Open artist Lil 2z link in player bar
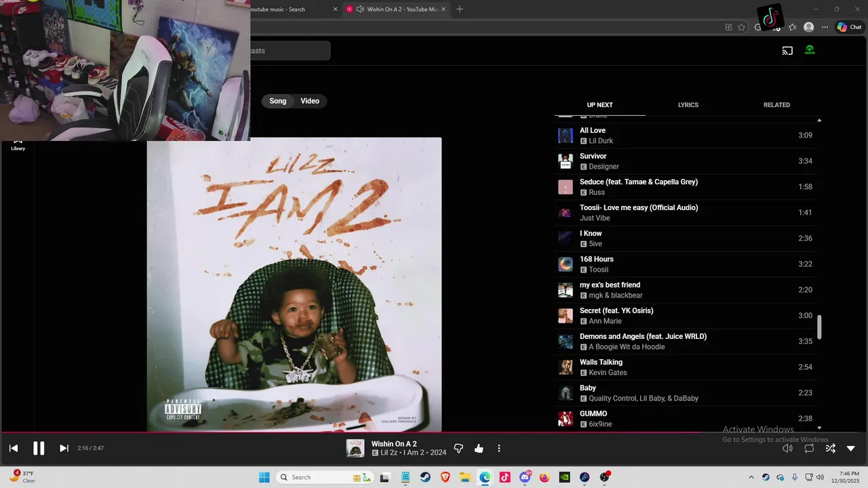This screenshot has height=488, width=868. click(389, 453)
